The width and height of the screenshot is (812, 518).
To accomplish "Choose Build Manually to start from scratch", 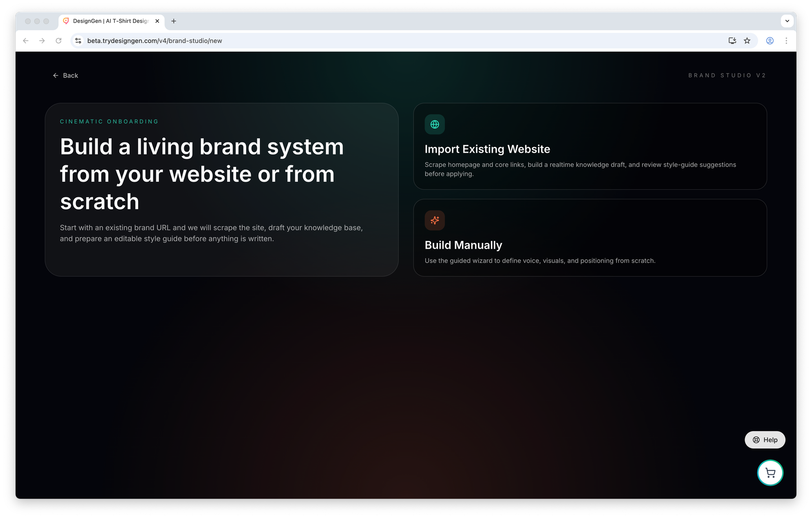I will tap(589, 237).
